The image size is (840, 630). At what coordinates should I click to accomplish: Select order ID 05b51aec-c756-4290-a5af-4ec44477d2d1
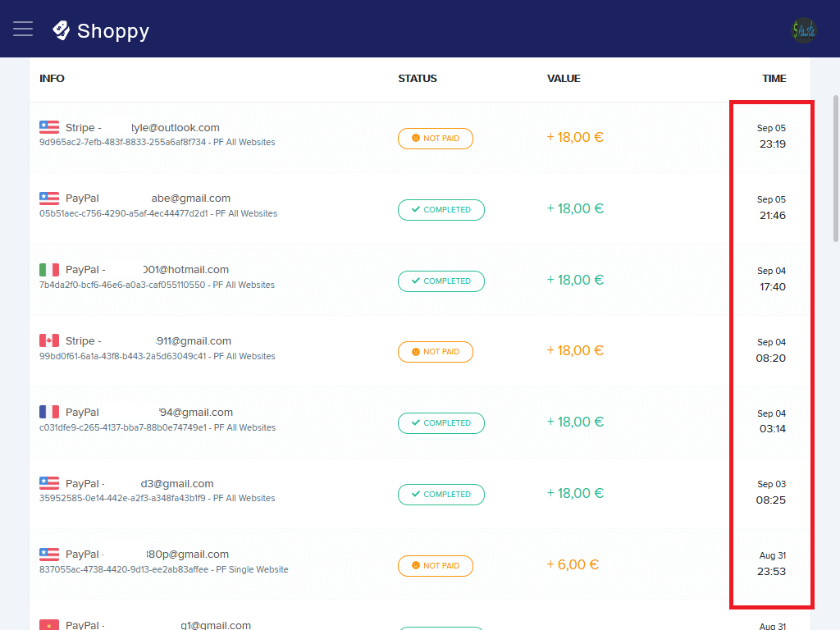[123, 213]
